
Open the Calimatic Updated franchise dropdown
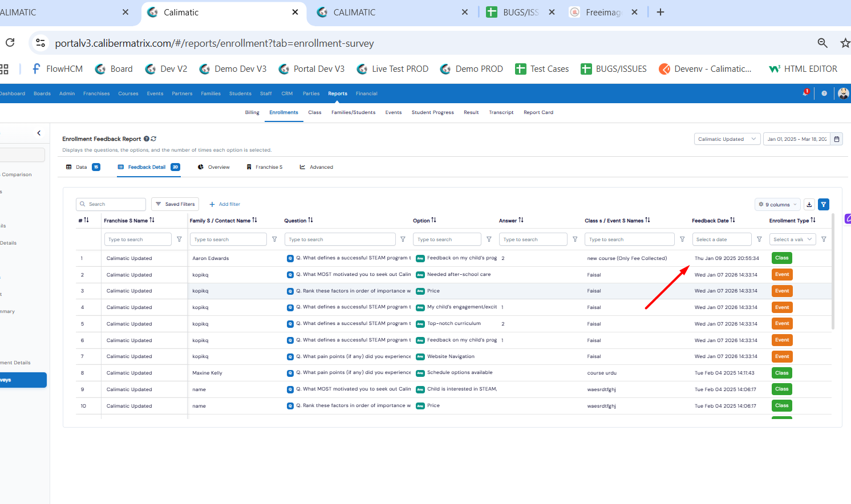(x=727, y=139)
